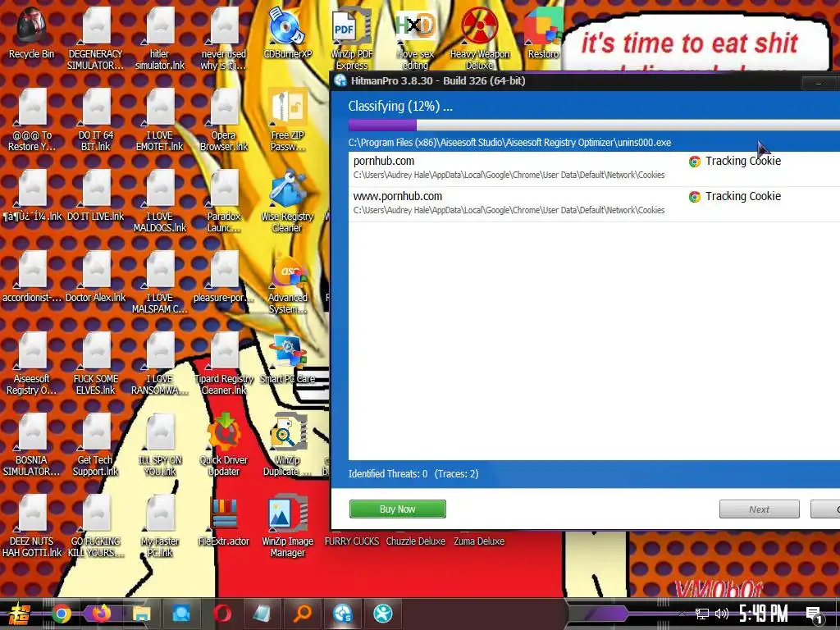
Task: Open DO IT 64 BIT.lnk shortcut
Action: pos(95,120)
